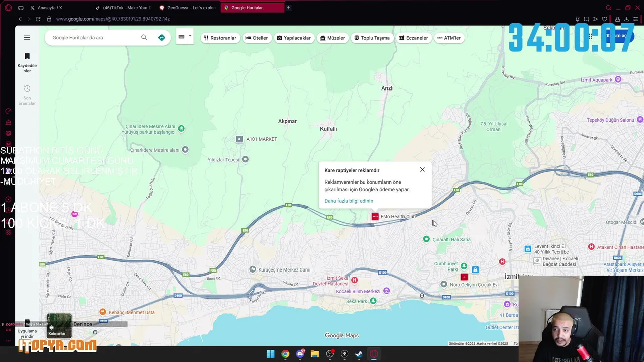Click the Çınarlıdere Mesire Alanı green marker
The image size is (644, 362).
tap(181, 129)
